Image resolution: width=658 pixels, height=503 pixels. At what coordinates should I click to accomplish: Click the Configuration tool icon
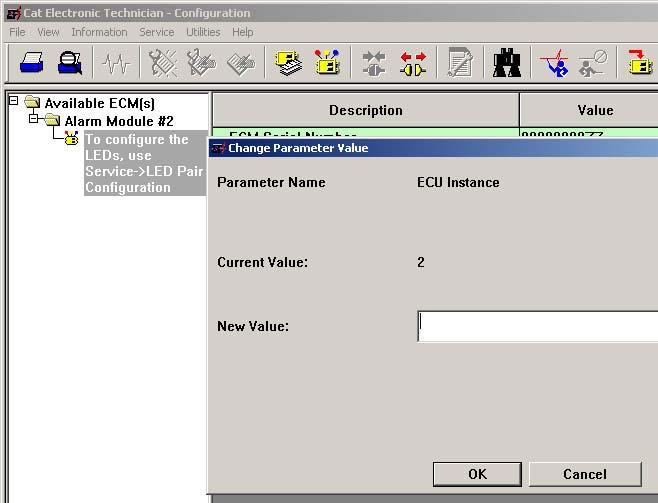327,62
